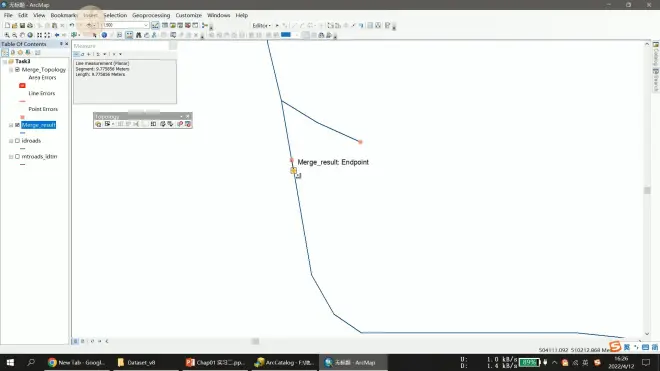Select the Zoom In tool
Image resolution: width=660 pixels, height=371 pixels.
7,35
